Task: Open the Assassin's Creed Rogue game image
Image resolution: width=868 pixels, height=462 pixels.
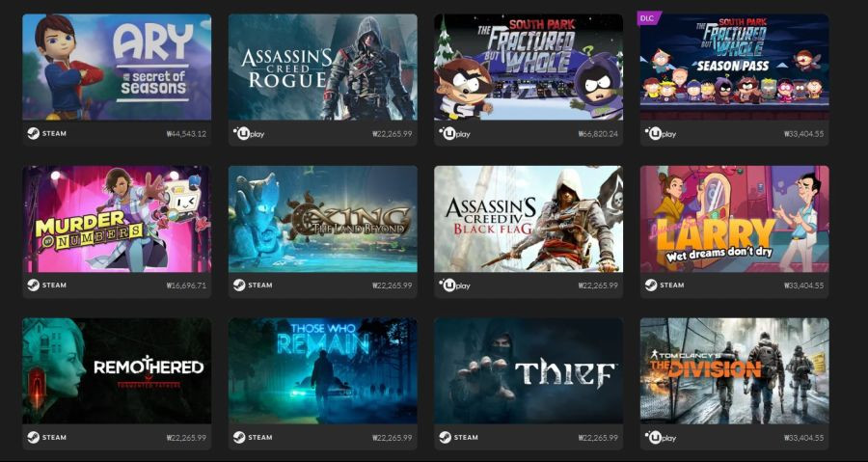Action: [323, 67]
